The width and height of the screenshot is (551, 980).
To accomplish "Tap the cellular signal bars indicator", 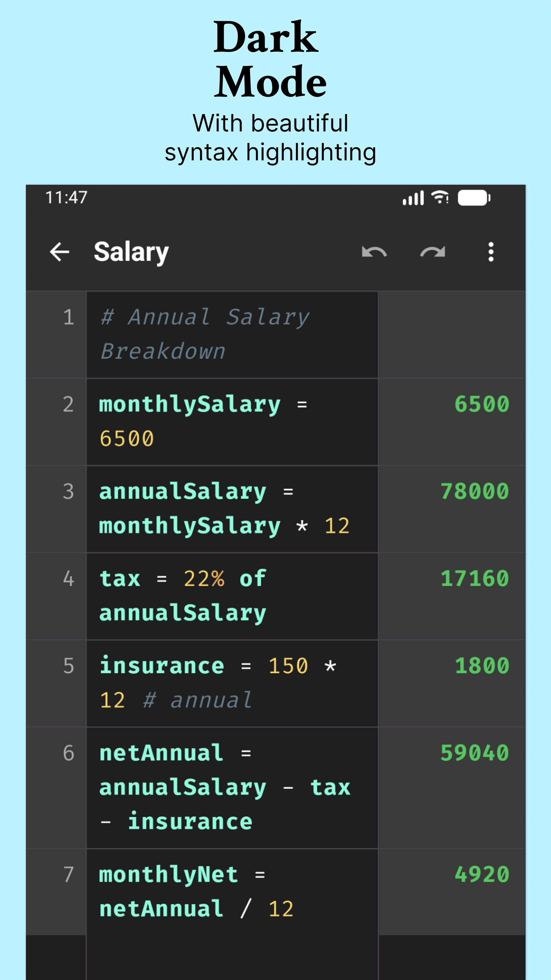I will pos(413,197).
